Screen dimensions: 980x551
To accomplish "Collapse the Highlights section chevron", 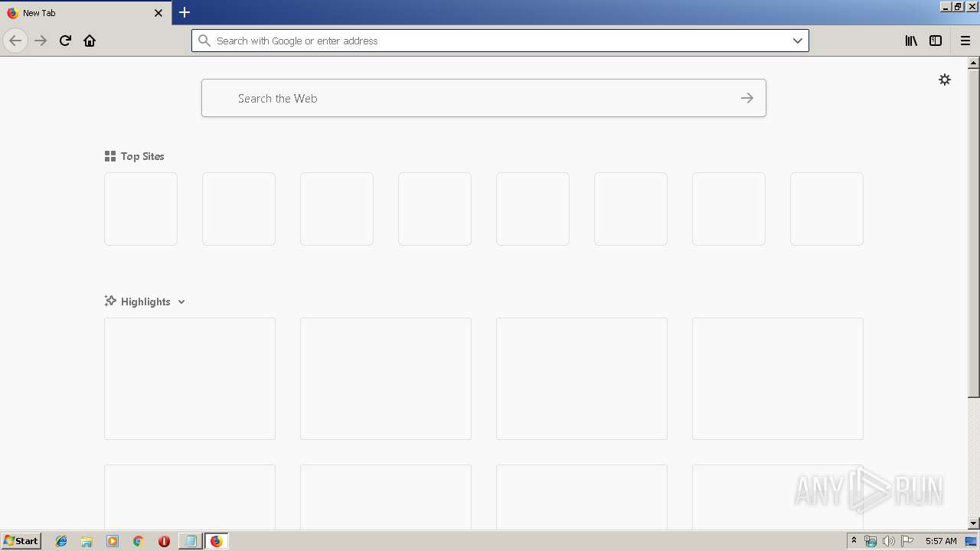I will click(x=181, y=302).
